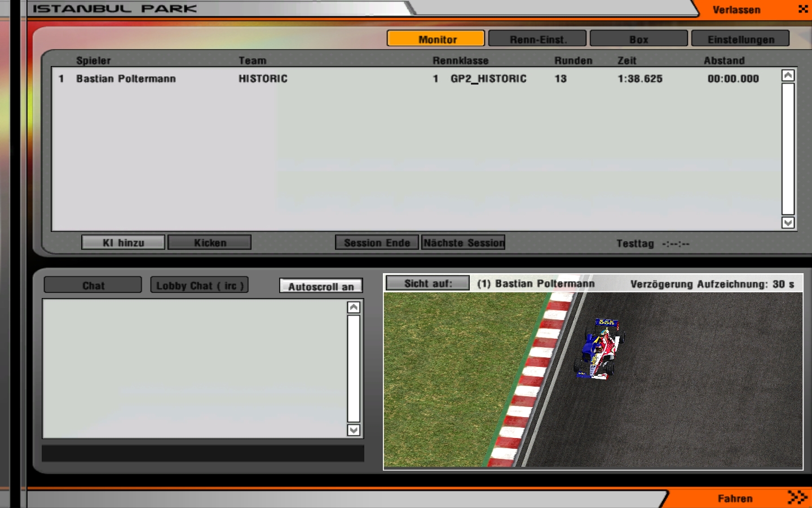End the session with Session Ende

click(377, 243)
